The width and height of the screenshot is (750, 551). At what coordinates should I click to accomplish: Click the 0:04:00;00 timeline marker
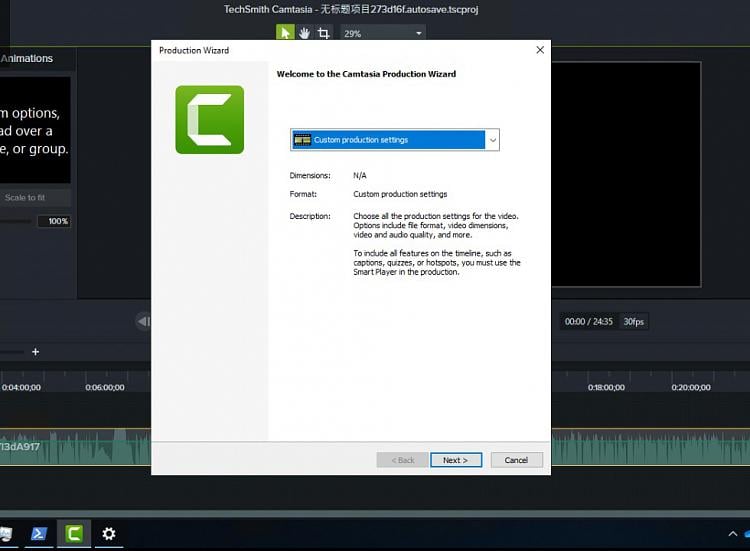click(x=22, y=387)
